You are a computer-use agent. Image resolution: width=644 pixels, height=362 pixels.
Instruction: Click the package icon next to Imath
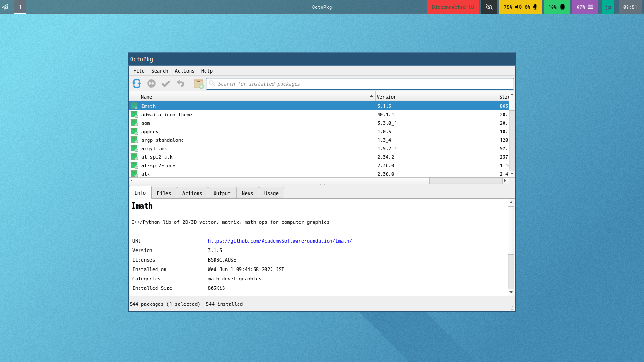coord(134,106)
